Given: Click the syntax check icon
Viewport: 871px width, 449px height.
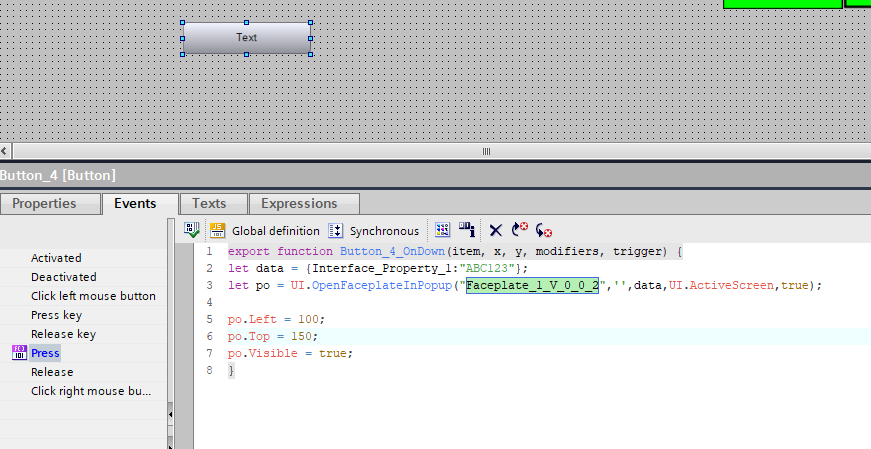Looking at the screenshot, I should (x=192, y=230).
